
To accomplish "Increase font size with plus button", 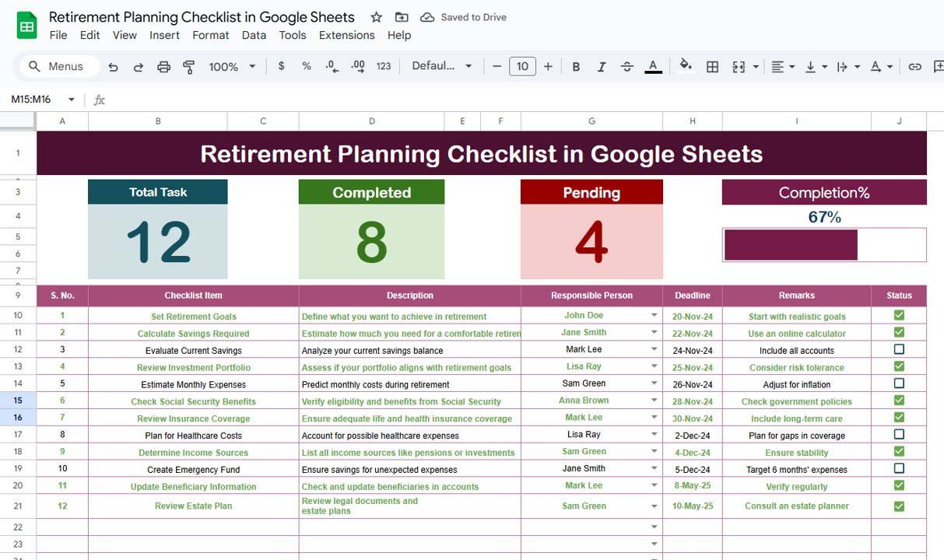I will tap(548, 66).
